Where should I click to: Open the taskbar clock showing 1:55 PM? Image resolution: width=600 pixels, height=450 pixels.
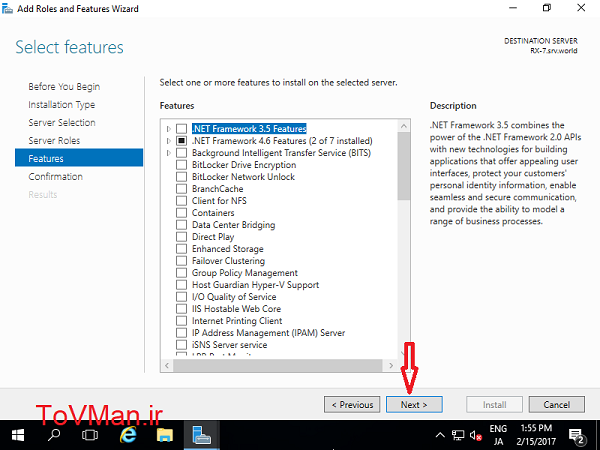(536, 435)
